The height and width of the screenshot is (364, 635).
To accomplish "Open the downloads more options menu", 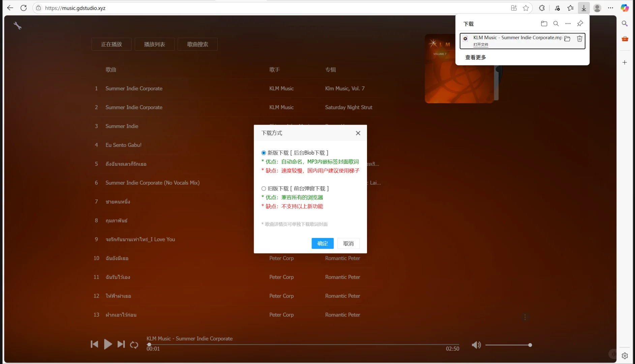I will click(x=568, y=24).
